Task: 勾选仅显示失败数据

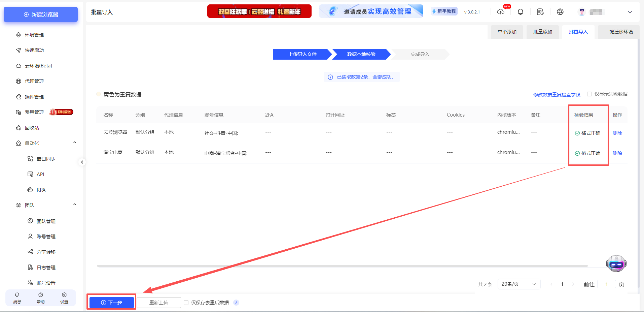Action: coord(589,94)
